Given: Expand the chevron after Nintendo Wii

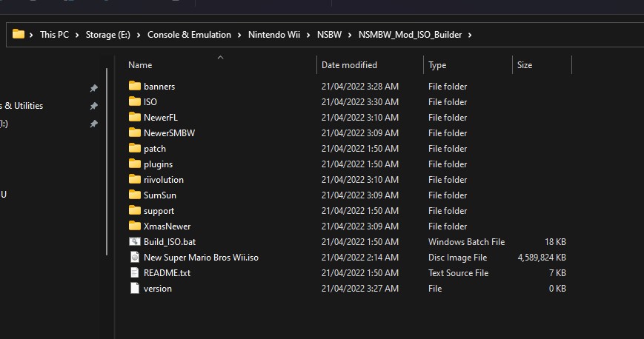Looking at the screenshot, I should click(x=308, y=36).
